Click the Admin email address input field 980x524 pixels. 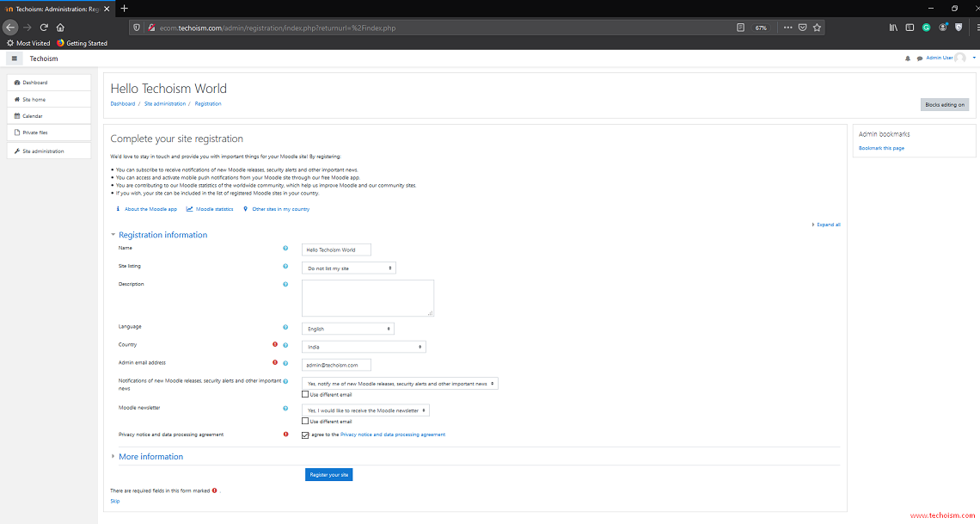336,365
